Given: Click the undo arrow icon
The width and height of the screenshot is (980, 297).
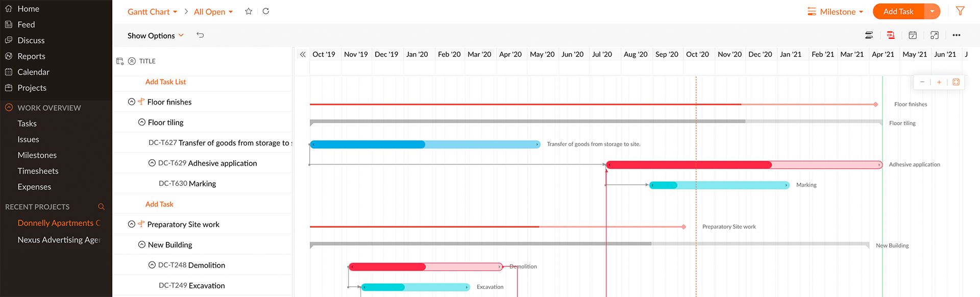Looking at the screenshot, I should click(x=200, y=35).
